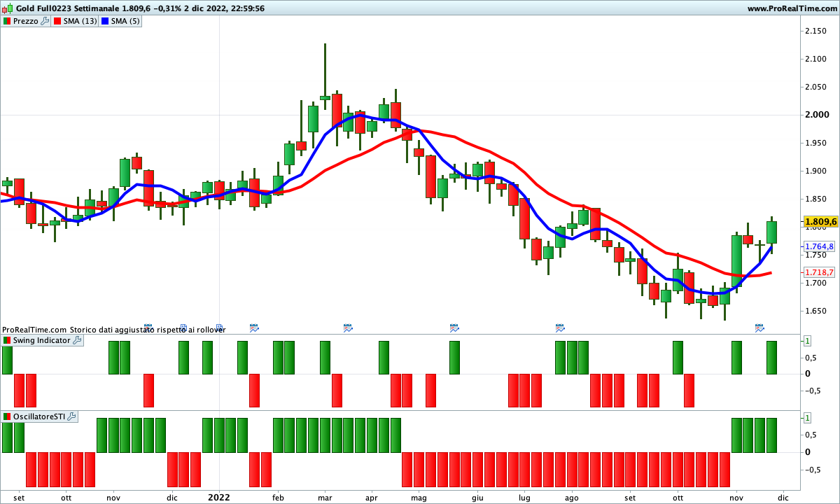Open Prezzo settings via its wrench icon
This screenshot has width=840, height=504.
[45, 21]
